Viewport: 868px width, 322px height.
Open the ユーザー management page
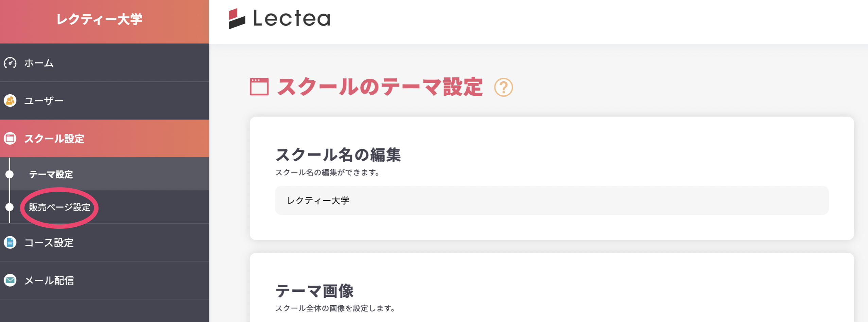[x=44, y=100]
